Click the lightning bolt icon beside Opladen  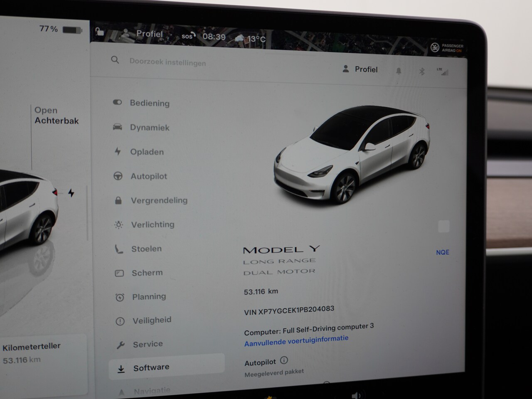118,151
